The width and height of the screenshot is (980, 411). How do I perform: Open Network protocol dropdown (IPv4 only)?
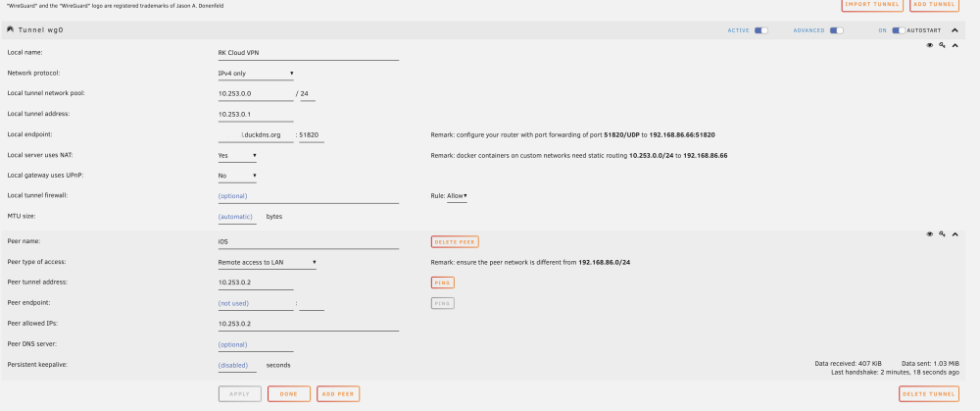click(256, 74)
